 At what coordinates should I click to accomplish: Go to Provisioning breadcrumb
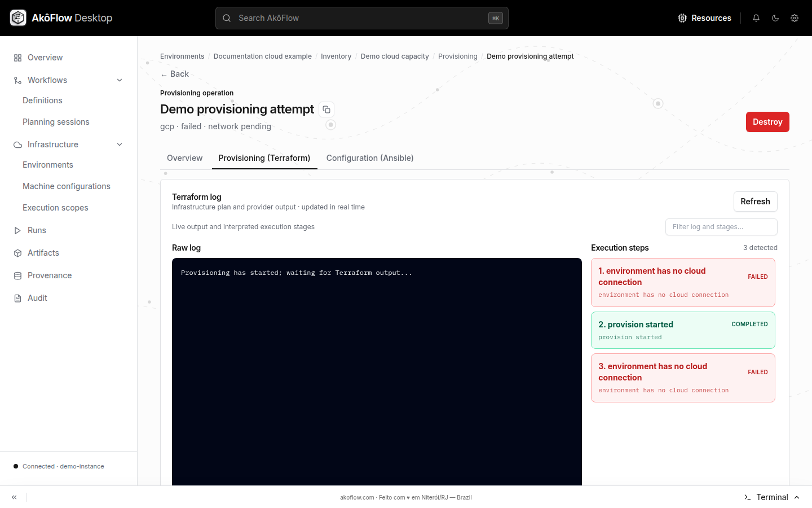pos(458,56)
